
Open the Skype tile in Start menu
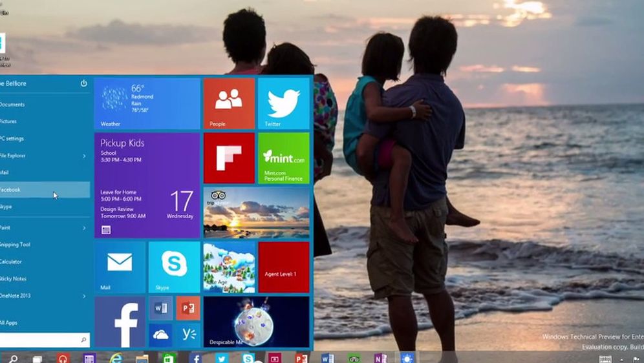175,267
